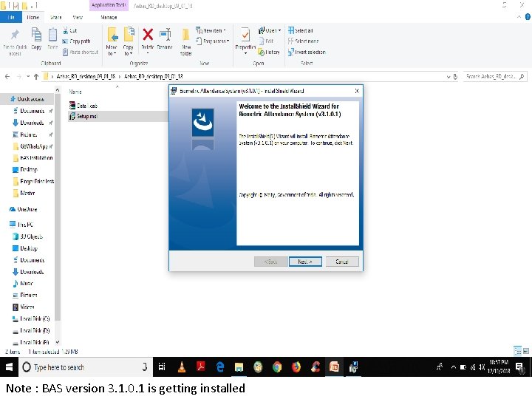Open the Windows Start button
Viewport: 532px width, 399px height.
pos(9,366)
